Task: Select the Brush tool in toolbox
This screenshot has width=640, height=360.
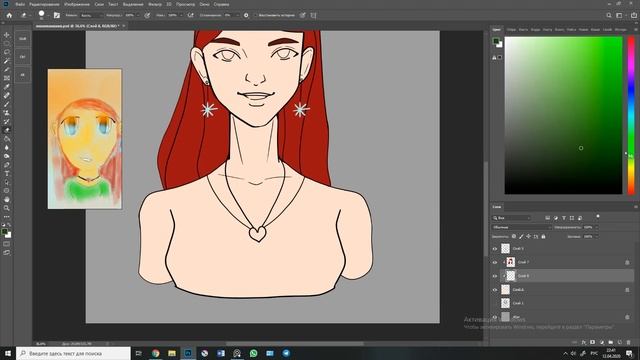Action: 7,104
